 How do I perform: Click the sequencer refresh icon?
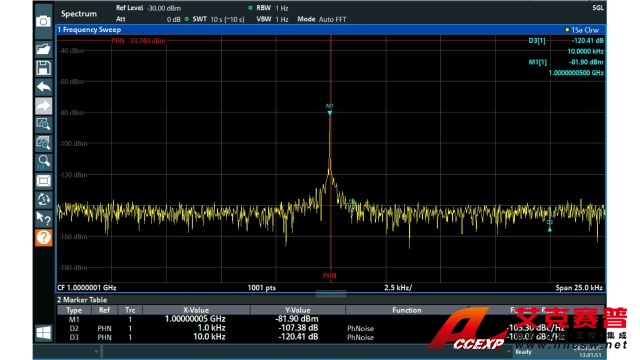(43, 200)
